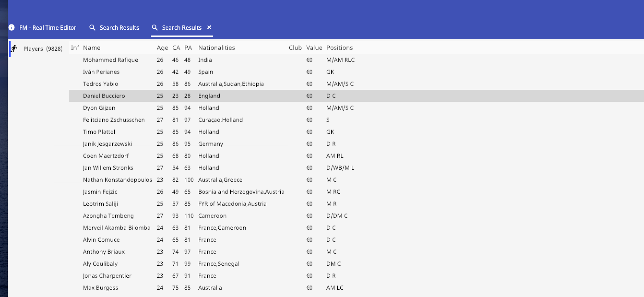Close the active Search Results tab
The image size is (644, 297).
pyautogui.click(x=209, y=28)
